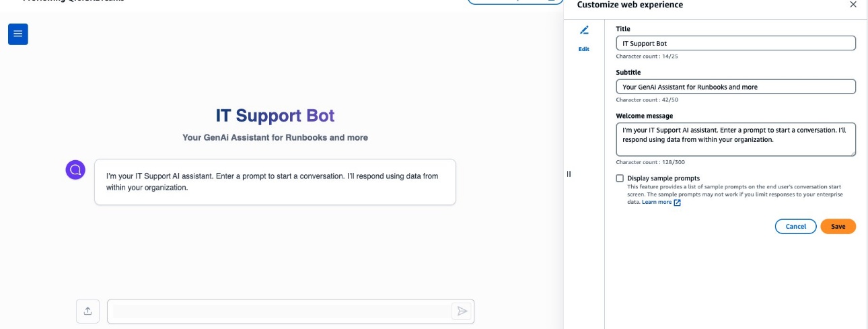Screen dimensions: 868x329
Task: Click the "Customize web experience" panel title
Action: [630, 5]
